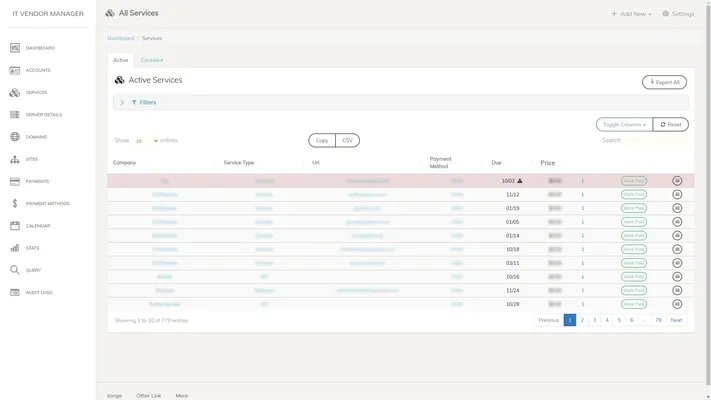Open Calendar icon in sidebar
The image size is (711, 400).
(x=15, y=226)
